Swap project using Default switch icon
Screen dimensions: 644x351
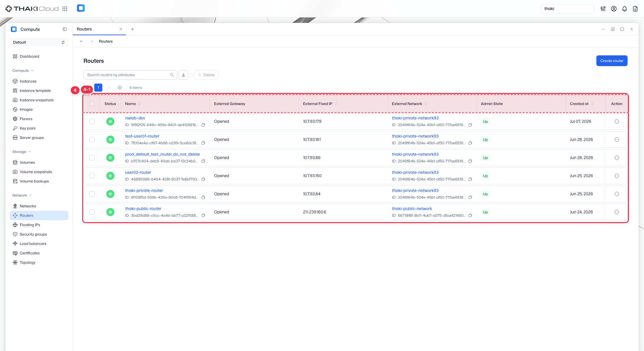(63, 42)
